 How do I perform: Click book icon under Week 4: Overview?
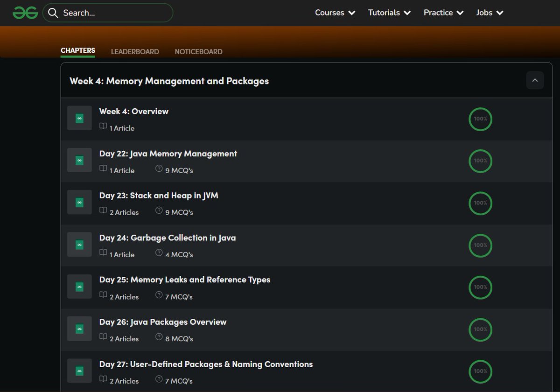point(103,126)
